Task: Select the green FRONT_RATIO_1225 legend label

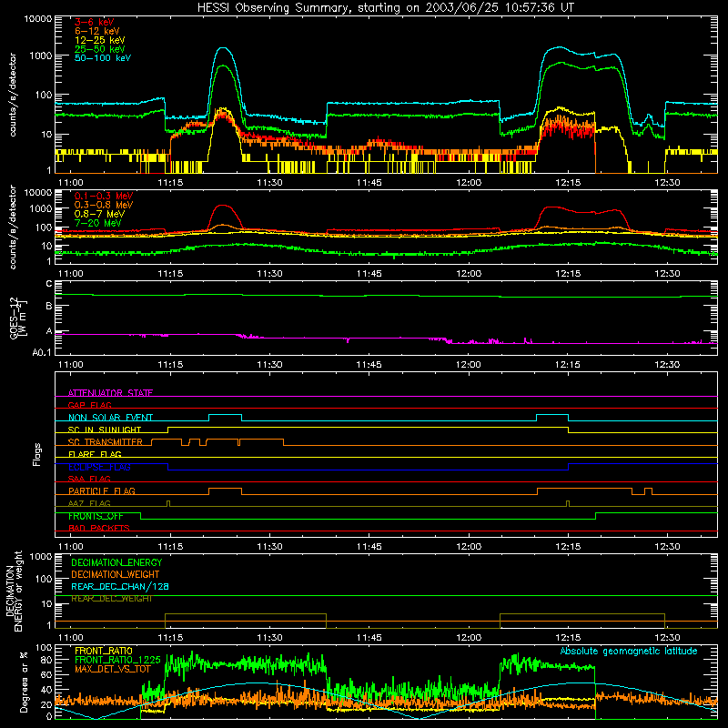Action: click(117, 660)
